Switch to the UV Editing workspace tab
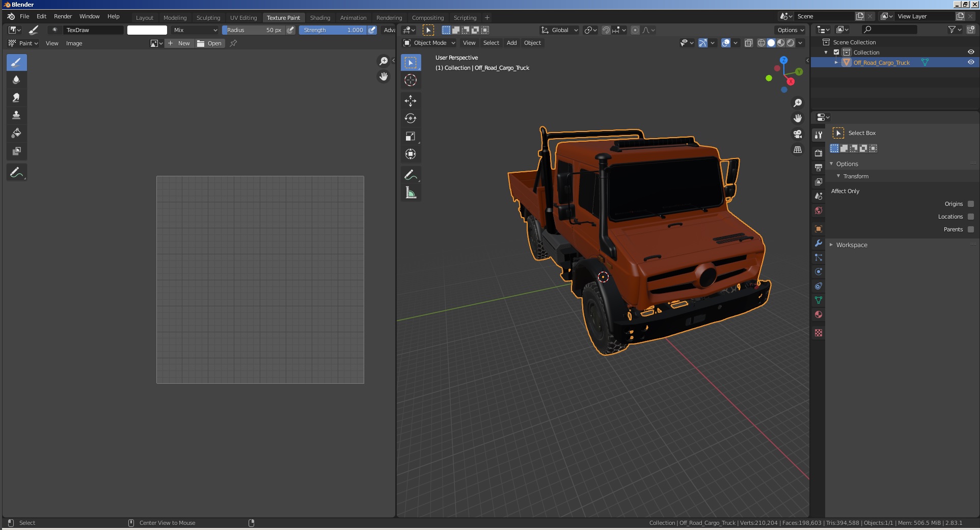The image size is (980, 530). 243,18
